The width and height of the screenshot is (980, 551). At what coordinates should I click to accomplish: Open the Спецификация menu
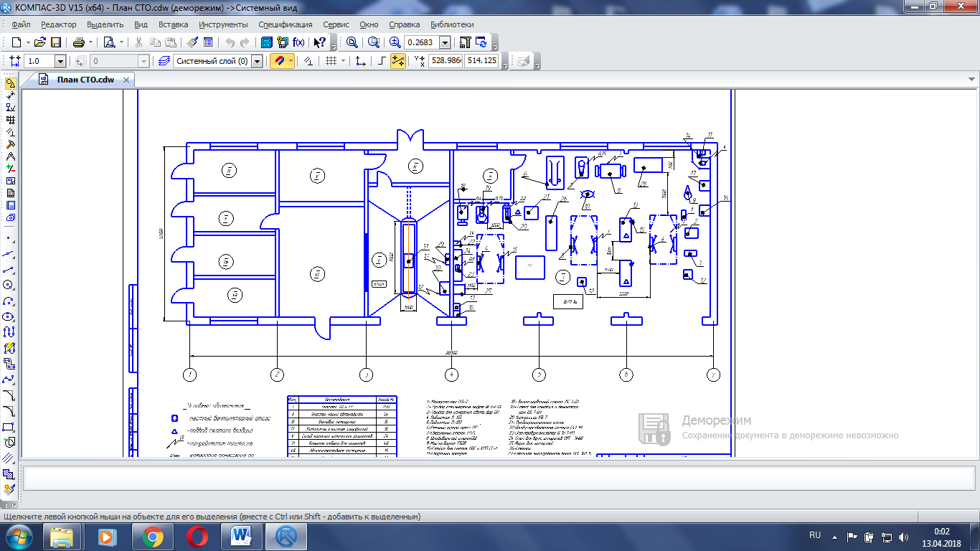tap(286, 24)
